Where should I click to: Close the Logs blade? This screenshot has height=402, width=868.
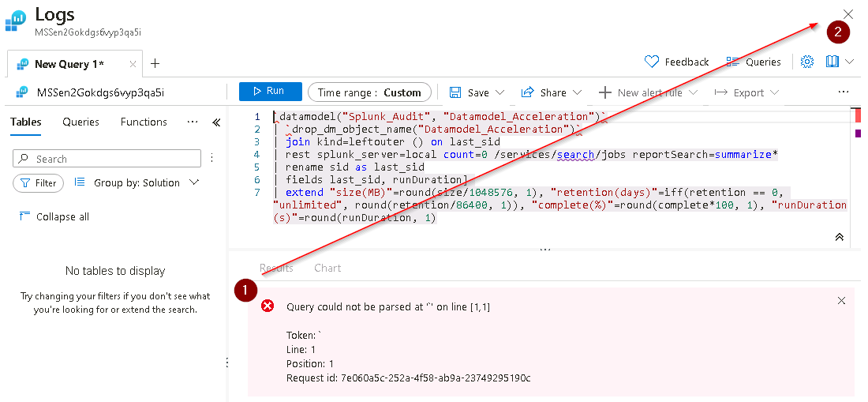click(847, 14)
